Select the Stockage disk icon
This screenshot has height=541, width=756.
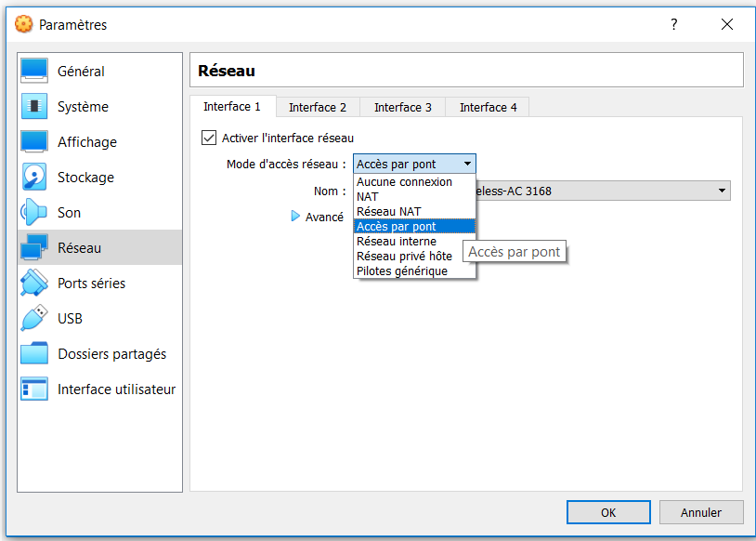34,178
